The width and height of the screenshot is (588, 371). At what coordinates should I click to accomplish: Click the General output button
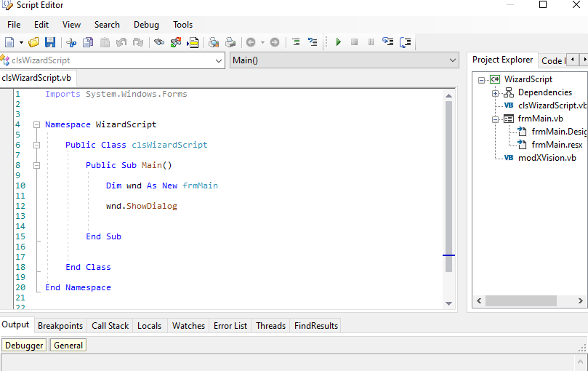(68, 346)
